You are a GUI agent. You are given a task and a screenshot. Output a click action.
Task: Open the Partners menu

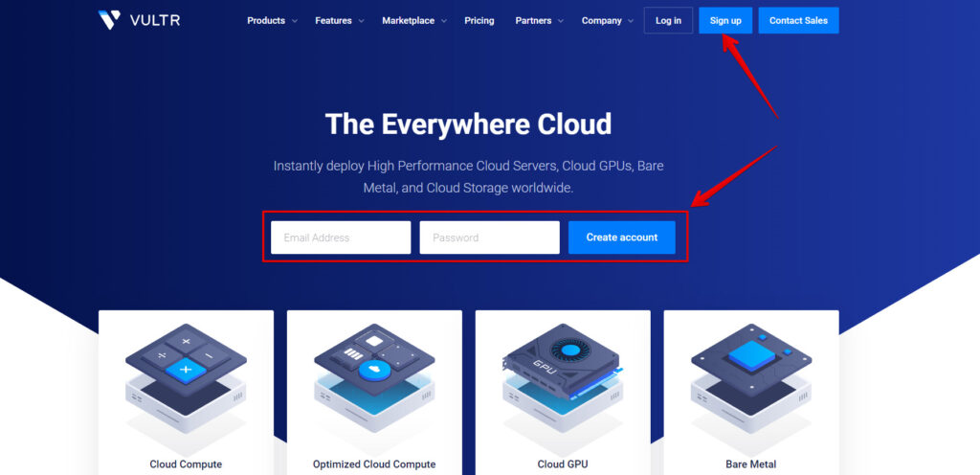point(533,21)
